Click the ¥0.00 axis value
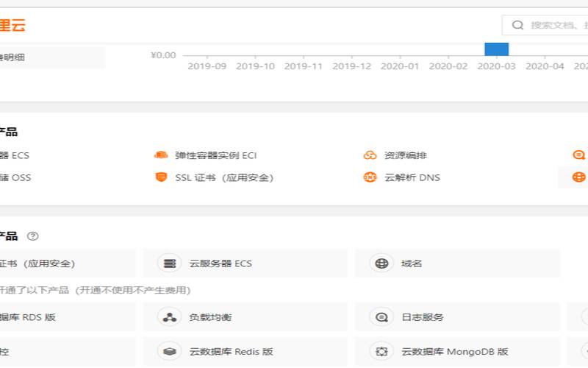The width and height of the screenshot is (588, 368). click(x=163, y=55)
